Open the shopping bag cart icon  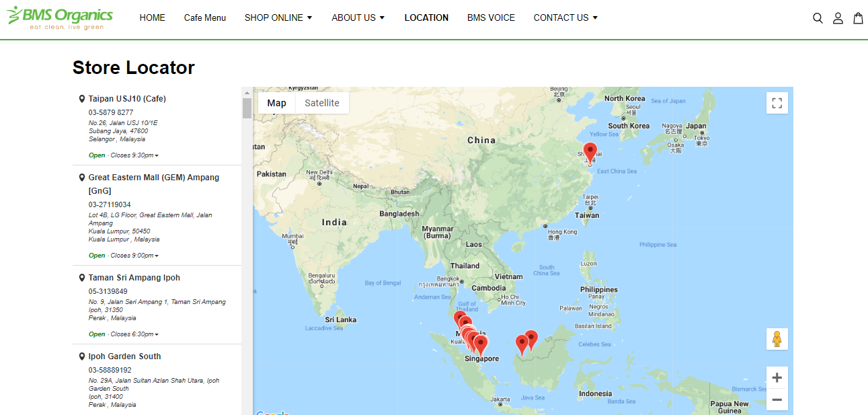click(x=858, y=18)
